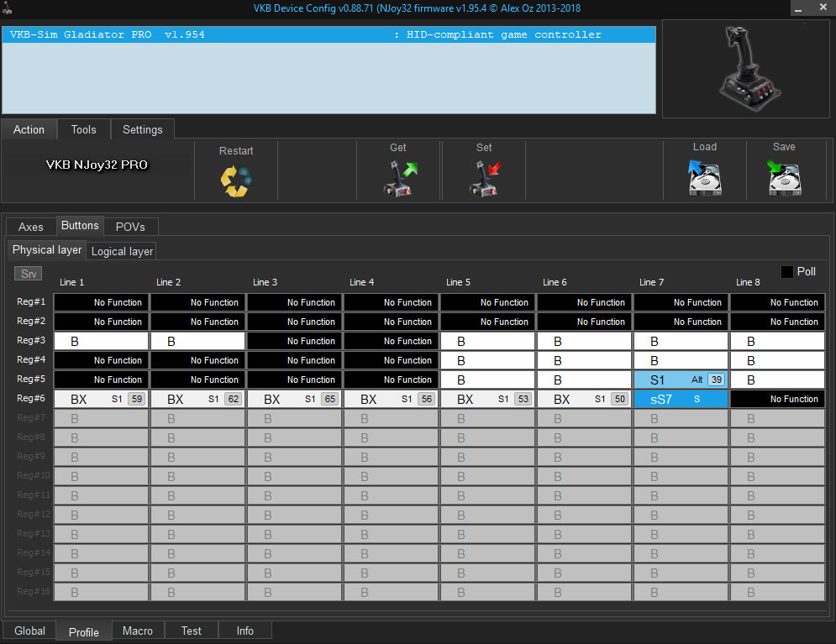
Task: Click Reg#1 Line 1 No Function cell
Action: pyautogui.click(x=101, y=302)
